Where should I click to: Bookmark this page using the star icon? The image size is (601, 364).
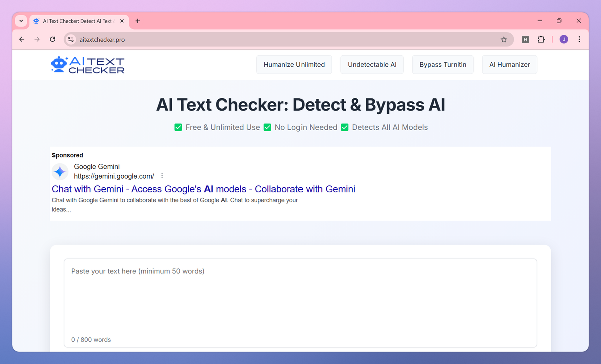pos(504,39)
